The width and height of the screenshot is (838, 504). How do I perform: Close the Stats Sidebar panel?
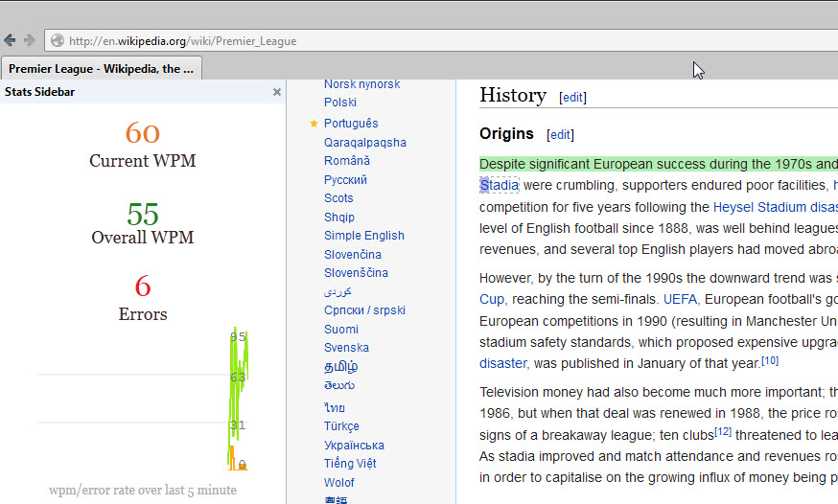point(277,92)
